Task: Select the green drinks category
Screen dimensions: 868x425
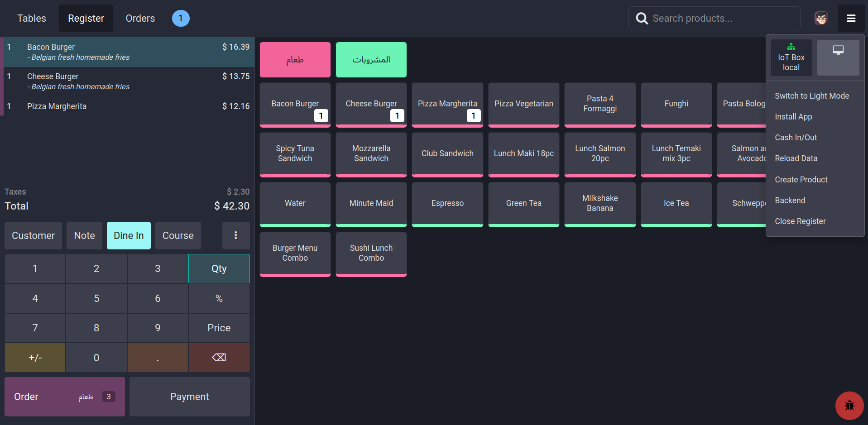Action: (x=371, y=60)
